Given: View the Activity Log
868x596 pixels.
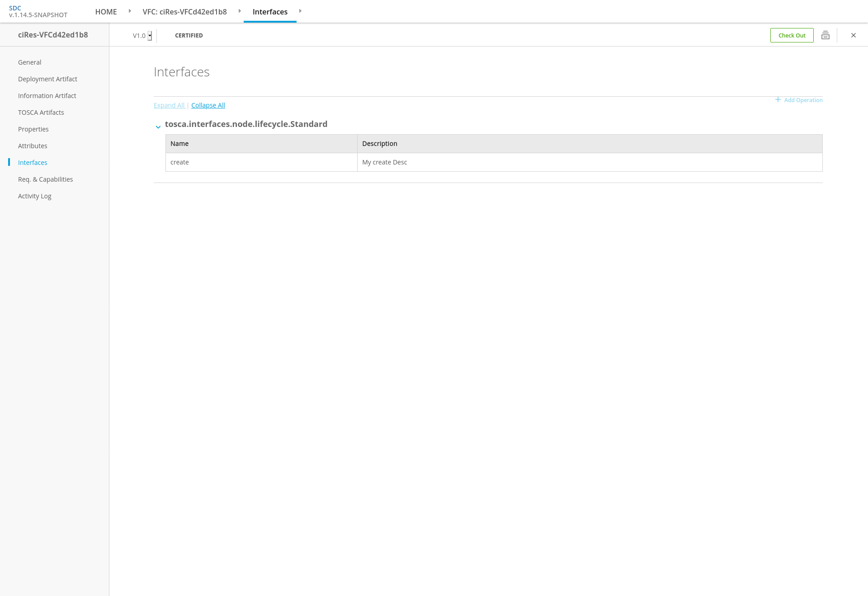Looking at the screenshot, I should [x=34, y=196].
